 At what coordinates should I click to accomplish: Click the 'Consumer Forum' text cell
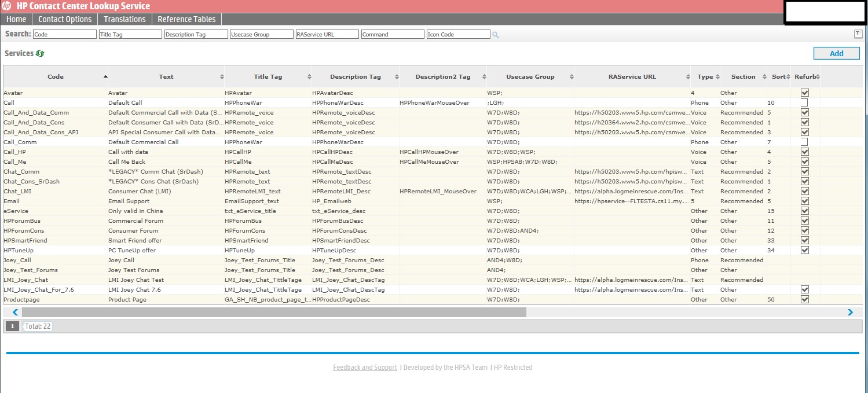pos(166,230)
